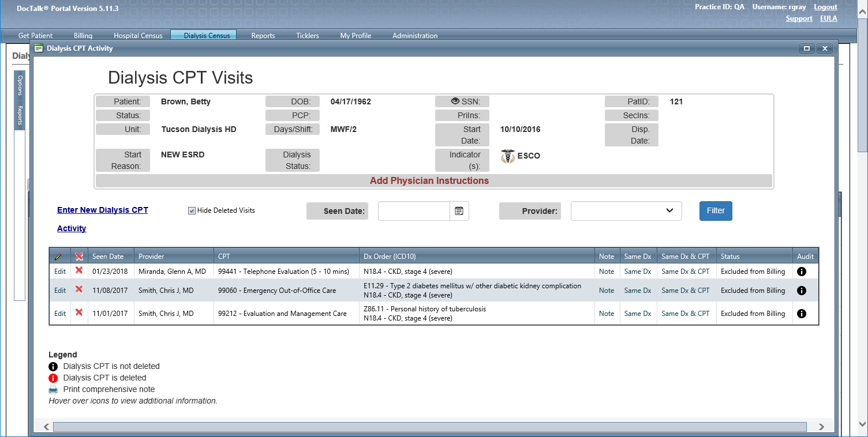Expand the Options side panel
The width and height of the screenshot is (868, 437).
20,85
